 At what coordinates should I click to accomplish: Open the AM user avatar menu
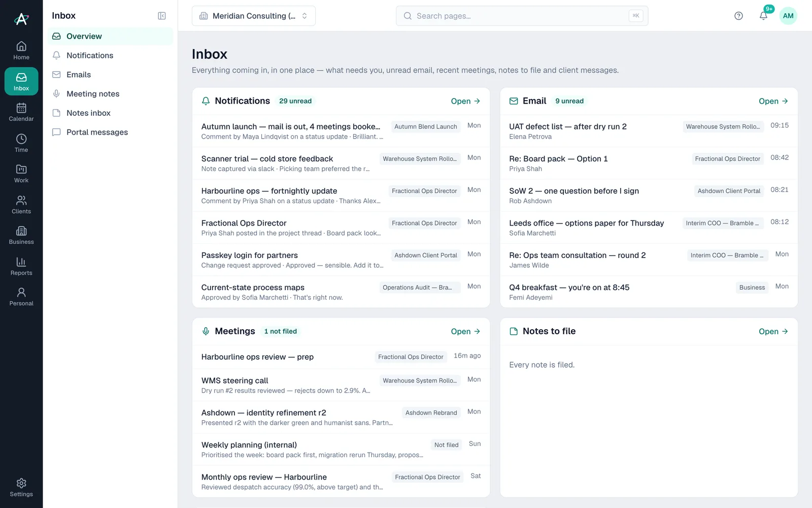coord(788,16)
